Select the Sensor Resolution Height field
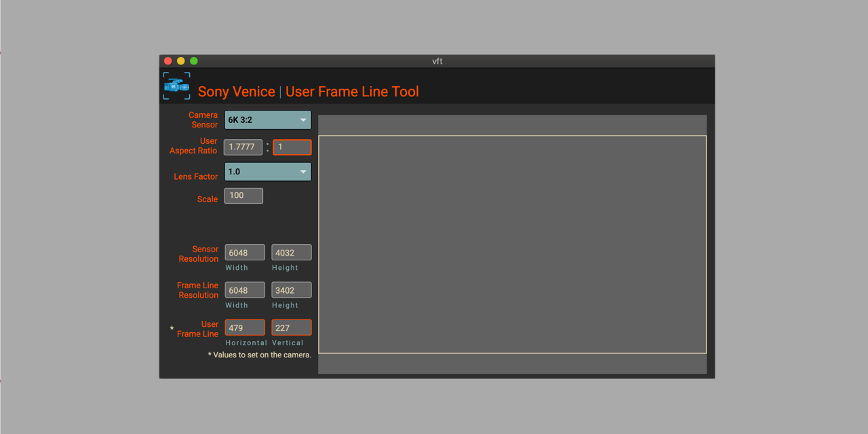 point(291,252)
